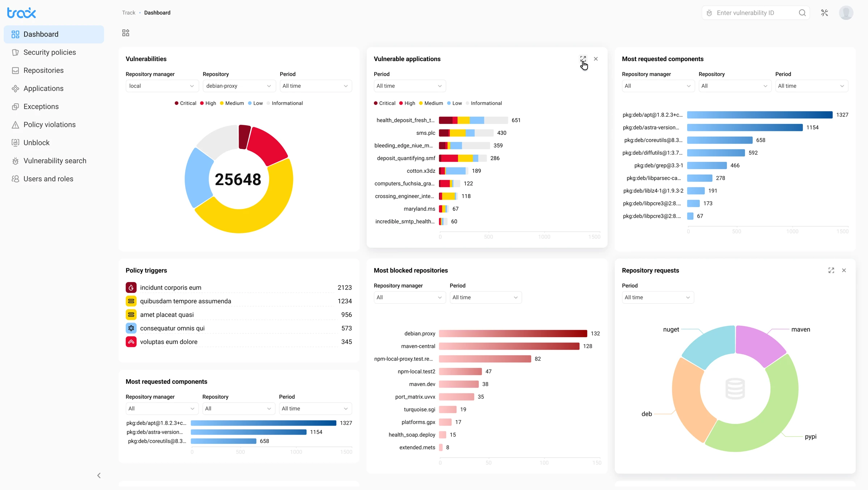Open bottom-left Most requested components Period dropdown
This screenshot has height=490, width=868.
point(315,409)
